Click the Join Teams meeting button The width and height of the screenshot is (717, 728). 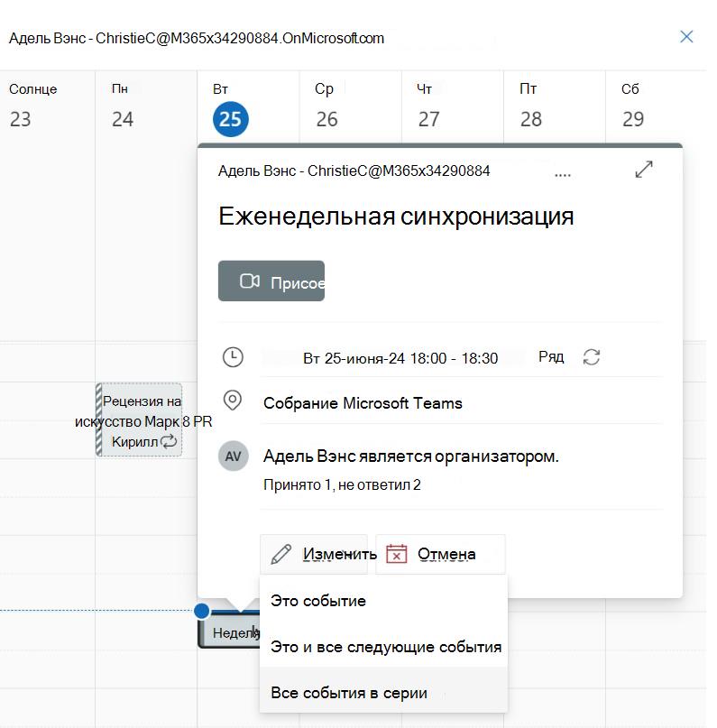[271, 281]
